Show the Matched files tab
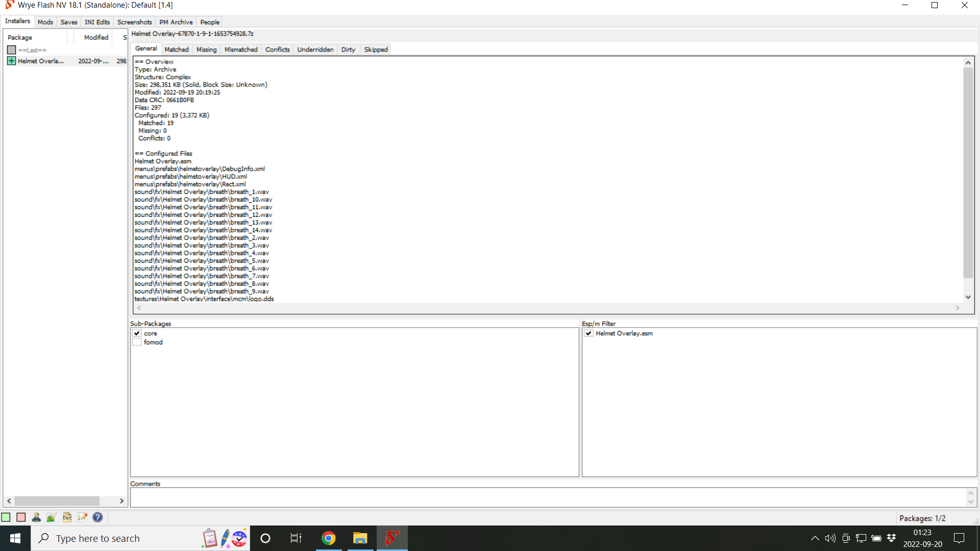Viewport: 980px width, 551px height. tap(177, 49)
